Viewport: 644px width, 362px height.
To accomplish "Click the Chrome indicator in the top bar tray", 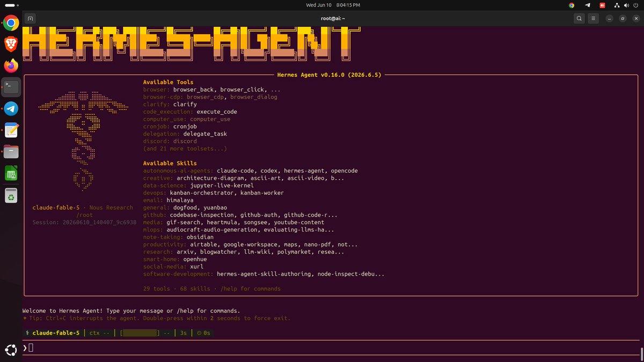I will 572,5.
